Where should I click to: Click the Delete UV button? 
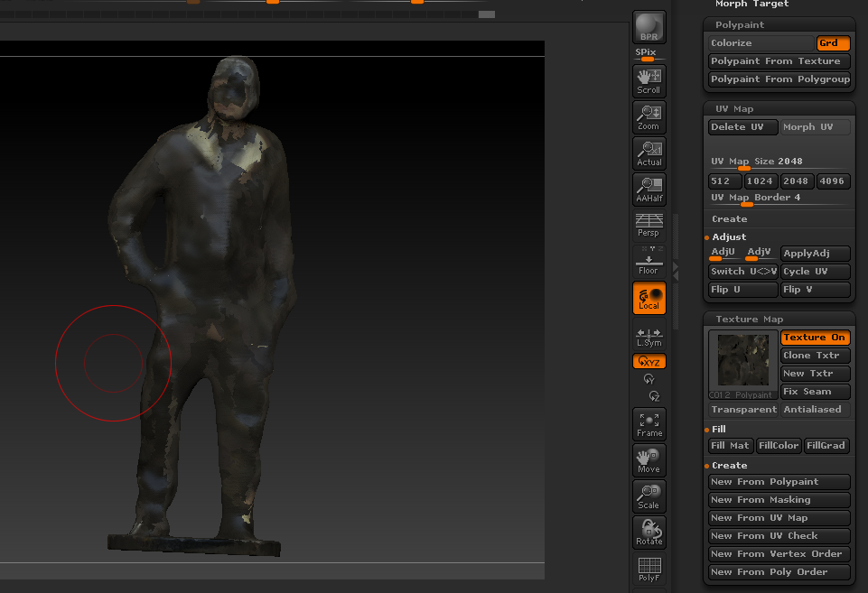pos(742,126)
